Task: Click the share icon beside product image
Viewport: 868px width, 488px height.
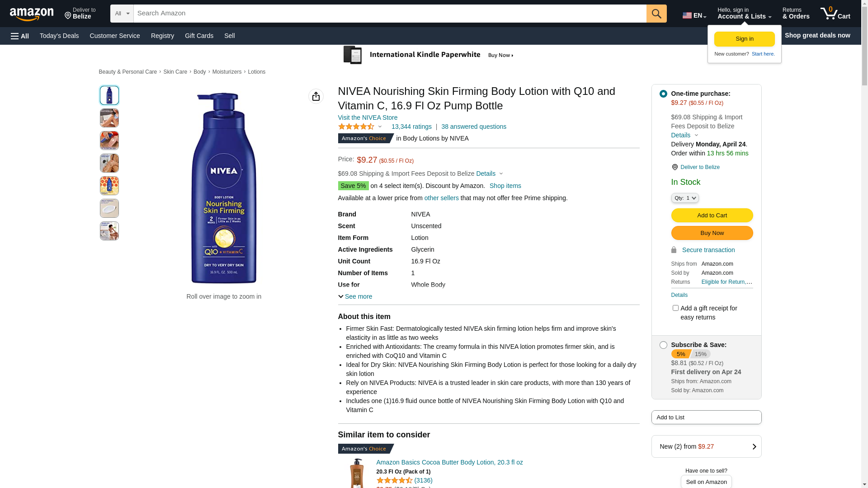Action: [x=316, y=96]
